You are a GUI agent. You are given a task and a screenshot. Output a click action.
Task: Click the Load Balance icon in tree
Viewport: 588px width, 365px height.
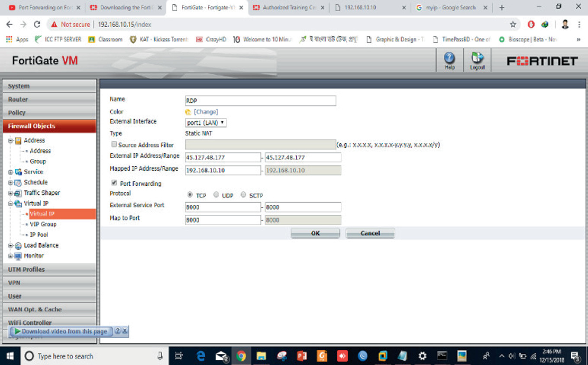click(18, 245)
